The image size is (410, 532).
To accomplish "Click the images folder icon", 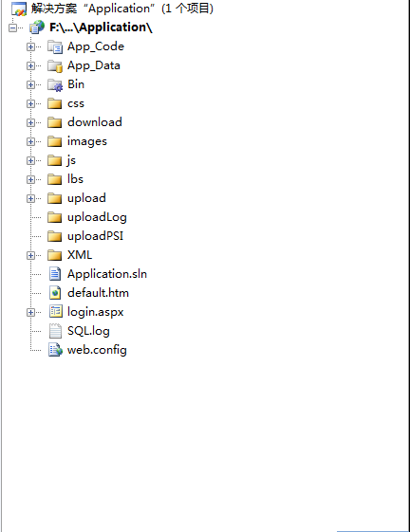I will point(55,141).
